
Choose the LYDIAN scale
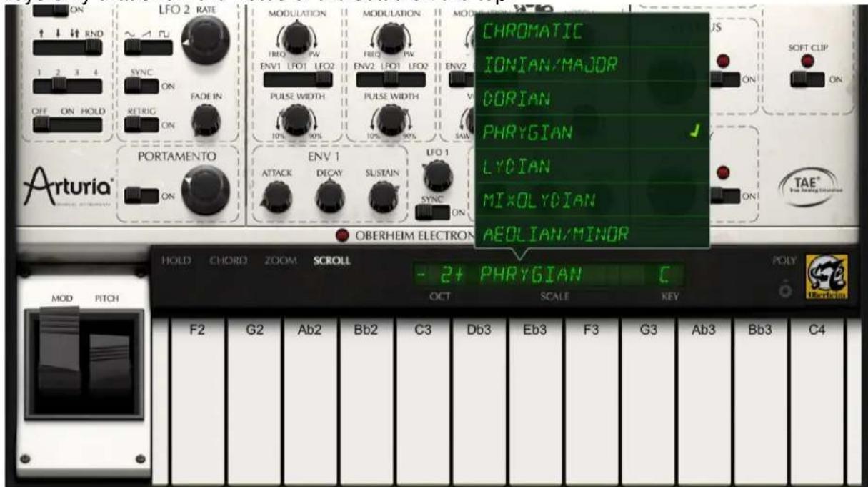coord(592,165)
